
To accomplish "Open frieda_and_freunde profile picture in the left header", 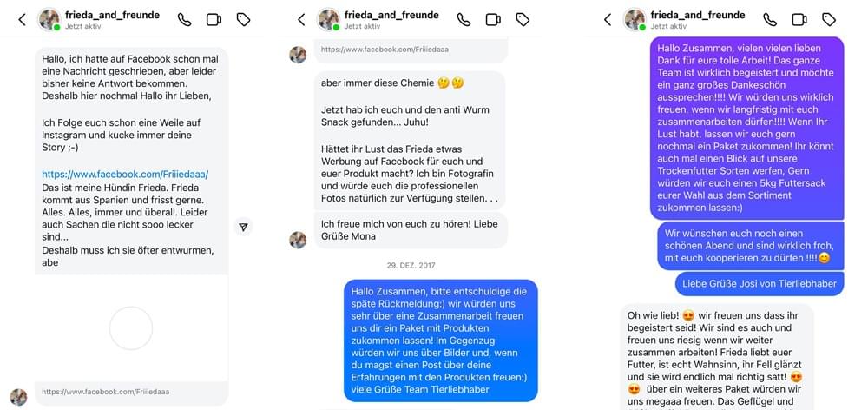I will [49, 20].
